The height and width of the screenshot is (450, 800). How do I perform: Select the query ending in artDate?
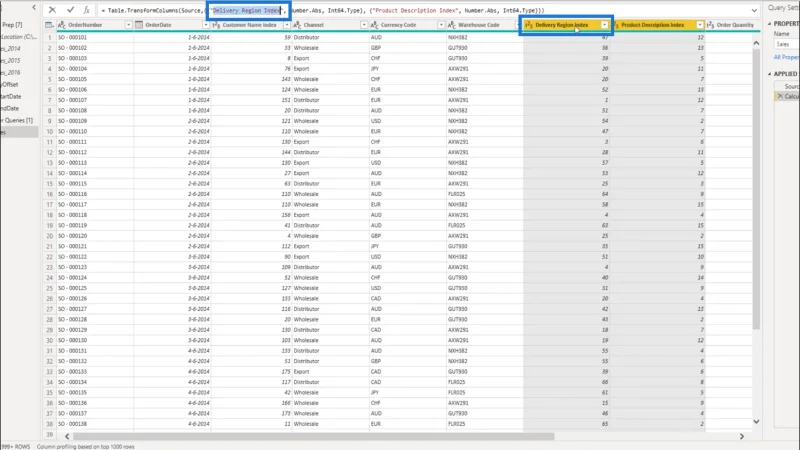(x=11, y=96)
